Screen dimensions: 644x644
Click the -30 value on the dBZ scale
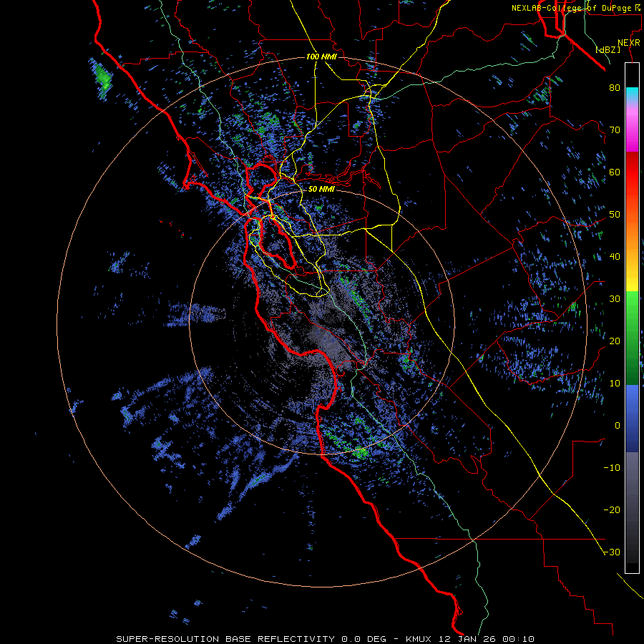click(x=612, y=552)
